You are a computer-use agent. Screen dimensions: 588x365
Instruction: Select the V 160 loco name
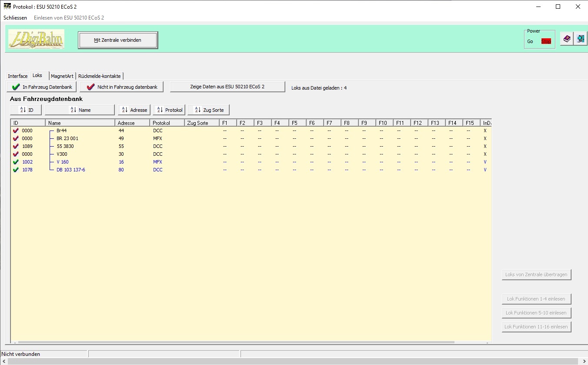click(x=62, y=162)
